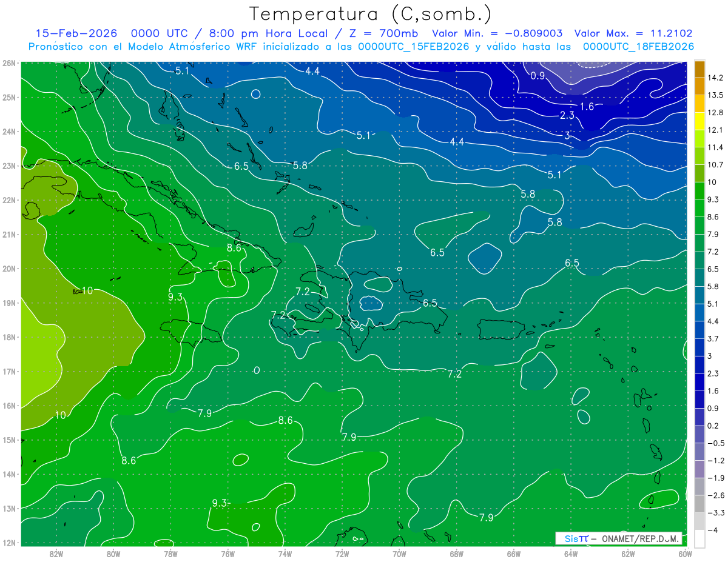Click the latitude axis label "16N"
The height and width of the screenshot is (562, 728).
[x=9, y=406]
